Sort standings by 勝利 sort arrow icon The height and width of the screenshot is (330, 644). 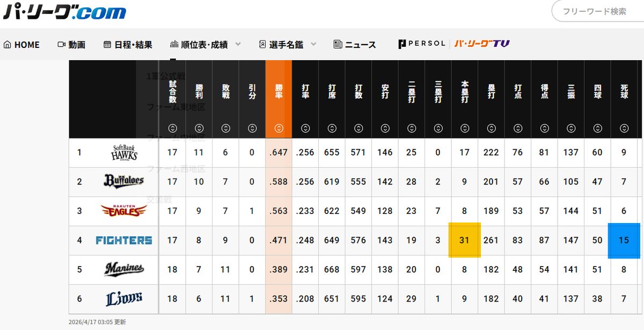(199, 128)
